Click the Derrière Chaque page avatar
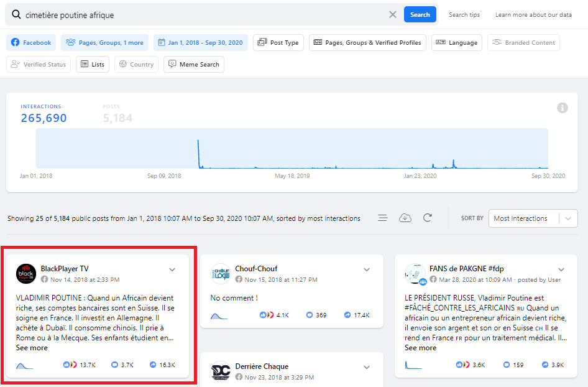The width and height of the screenshot is (588, 387). 221,371
